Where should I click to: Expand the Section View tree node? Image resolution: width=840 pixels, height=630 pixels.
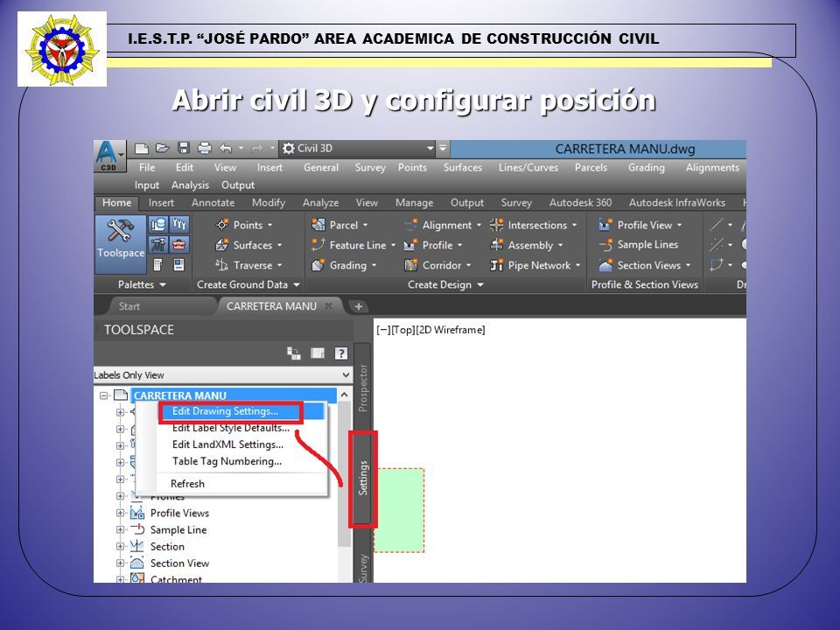coord(120,563)
